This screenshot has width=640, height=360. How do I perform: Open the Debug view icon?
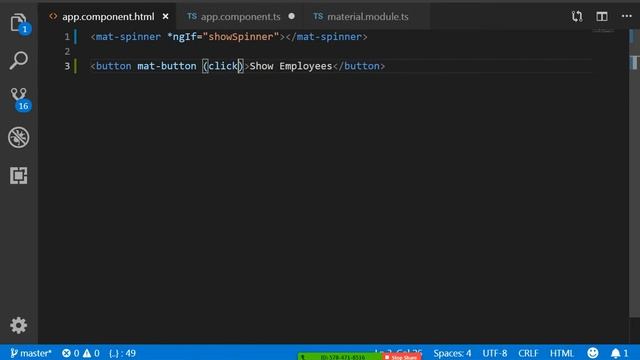19,137
